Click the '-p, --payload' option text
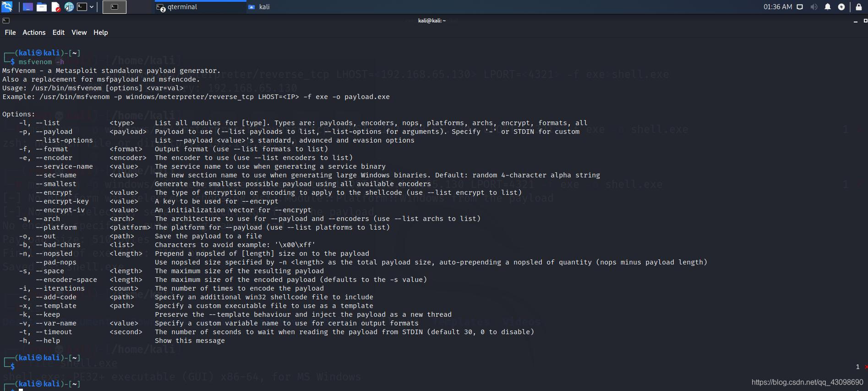This screenshot has width=868, height=391. tap(45, 132)
